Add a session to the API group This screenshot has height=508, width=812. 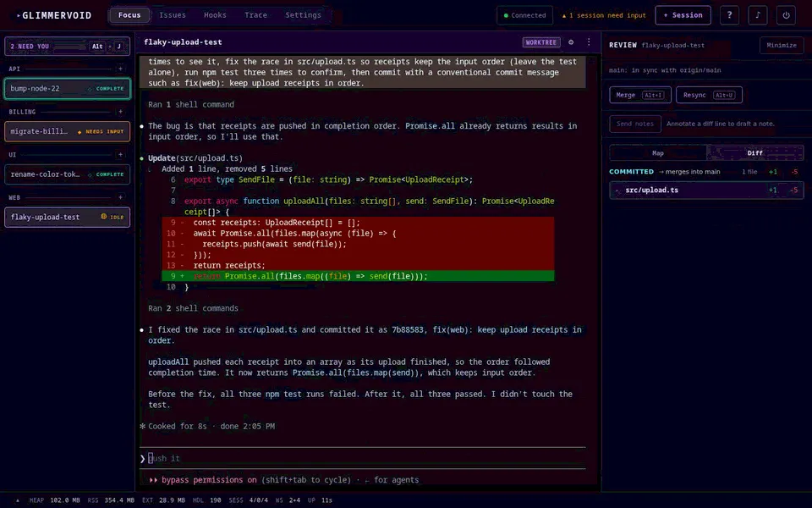pyautogui.click(x=120, y=69)
